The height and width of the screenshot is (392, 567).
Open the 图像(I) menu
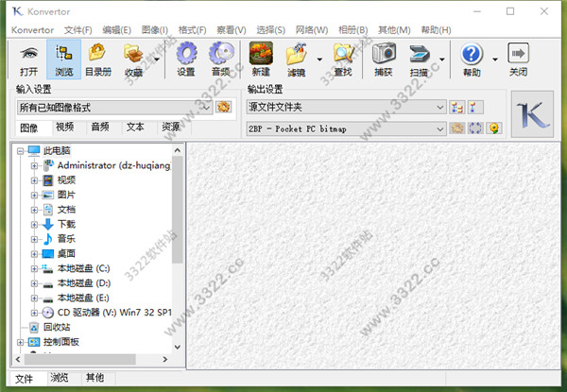pos(155,30)
